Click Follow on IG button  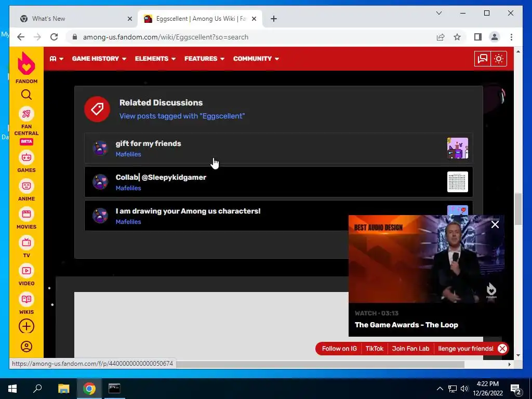coord(339,349)
